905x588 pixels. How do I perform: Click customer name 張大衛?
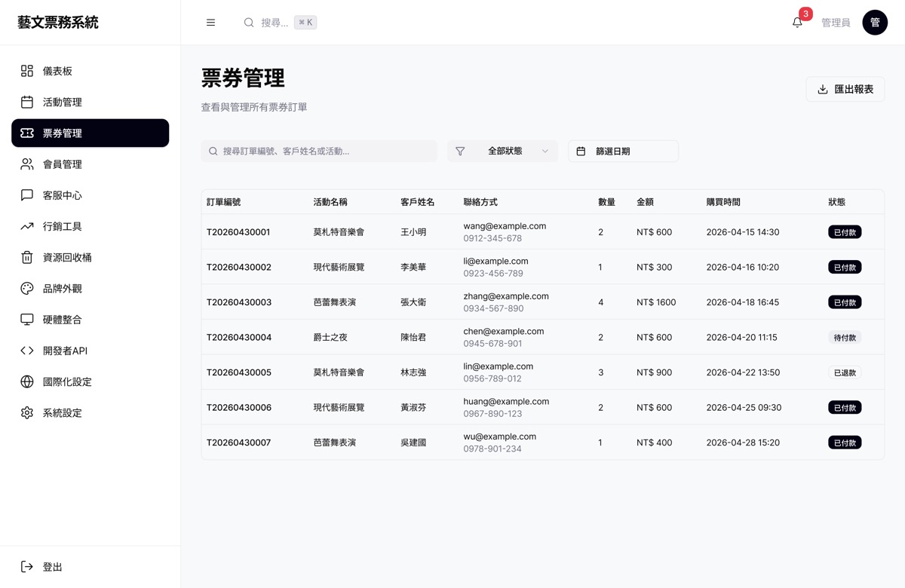pos(413,302)
